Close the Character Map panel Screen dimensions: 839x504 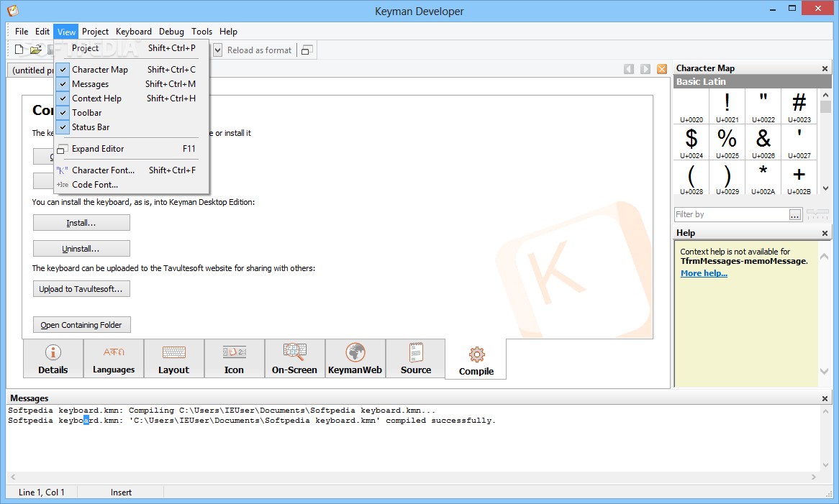[x=825, y=68]
